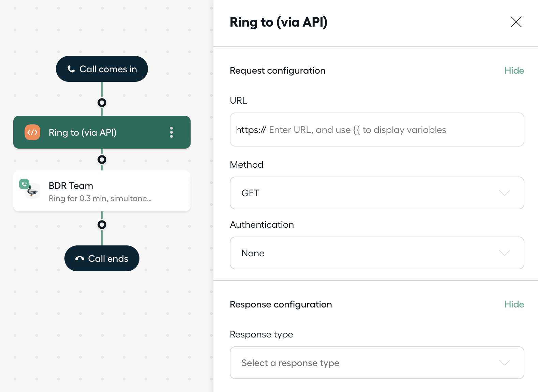Open the Method dropdown showing GET
The image size is (538, 392).
377,193
